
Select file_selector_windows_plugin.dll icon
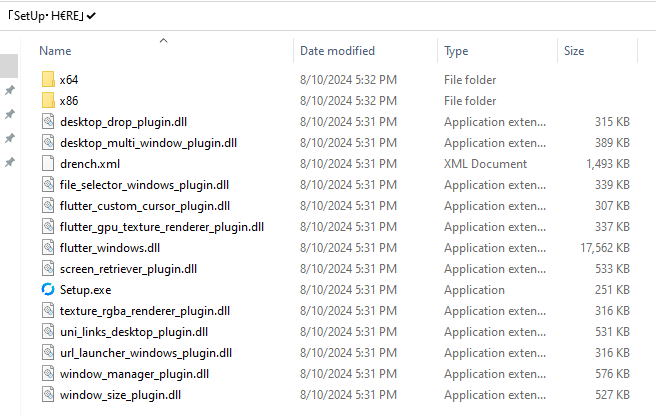[x=48, y=185]
